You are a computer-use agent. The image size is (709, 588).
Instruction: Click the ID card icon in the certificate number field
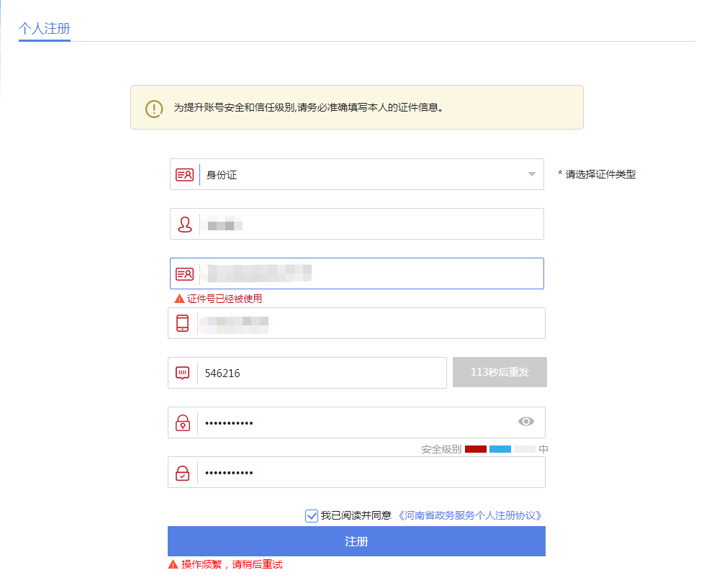coord(184,273)
